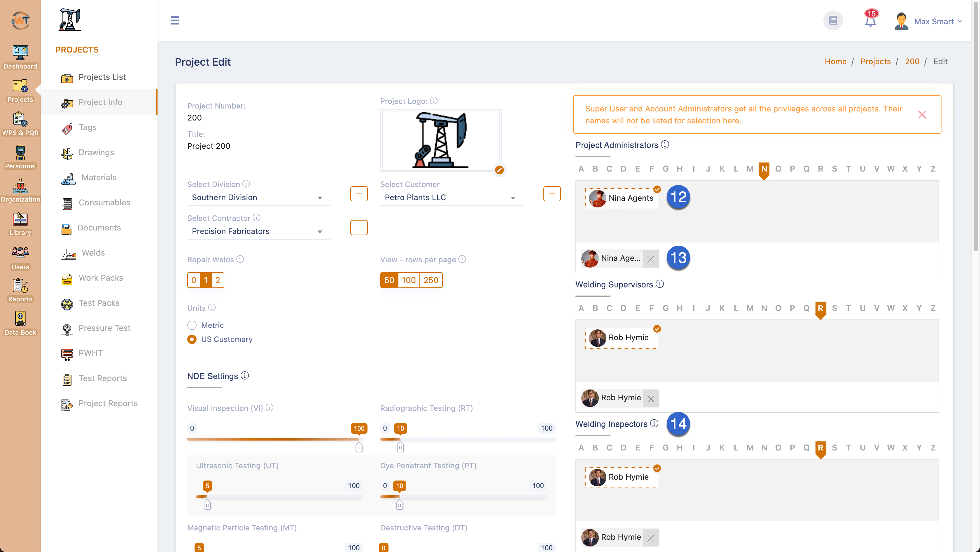
Task: Go to Pressure Test menu item
Action: coord(104,328)
